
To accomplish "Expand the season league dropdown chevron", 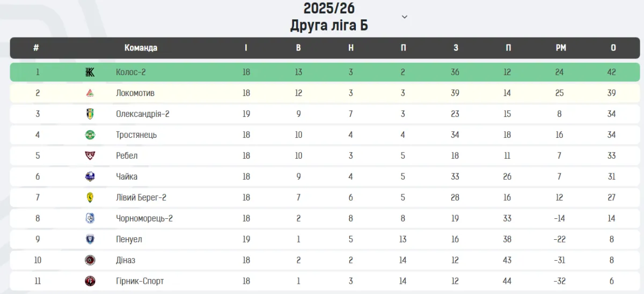I will (405, 17).
